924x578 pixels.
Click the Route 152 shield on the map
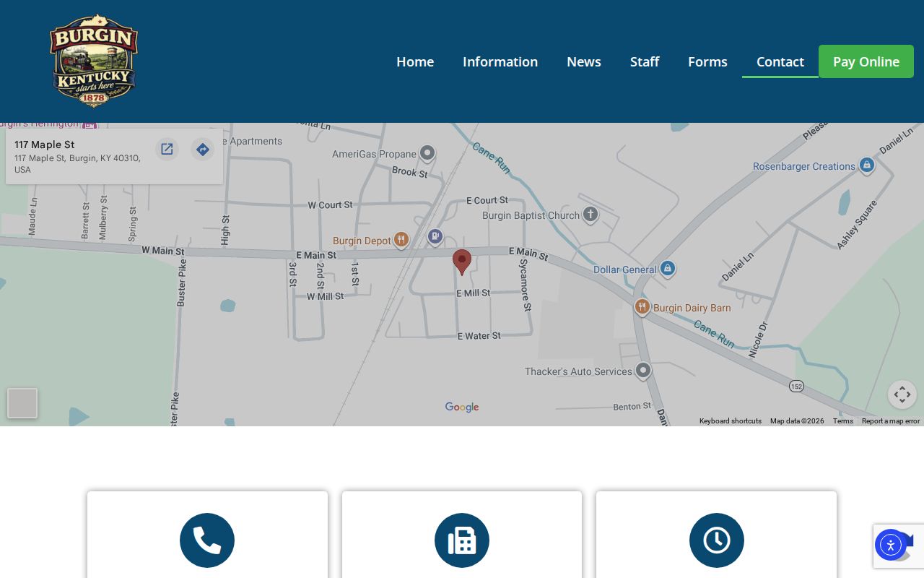click(796, 387)
